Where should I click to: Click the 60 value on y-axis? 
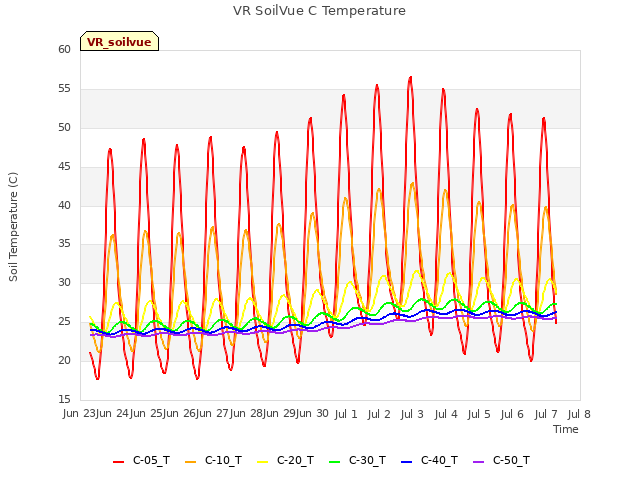tap(64, 49)
